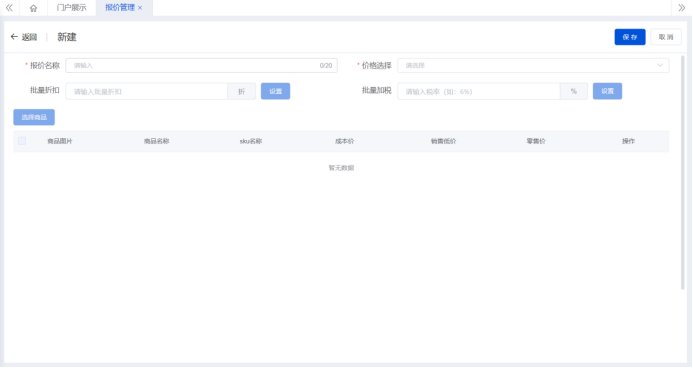Click the 成本价 column header
Viewport: 693px width, 368px height.
click(x=345, y=141)
